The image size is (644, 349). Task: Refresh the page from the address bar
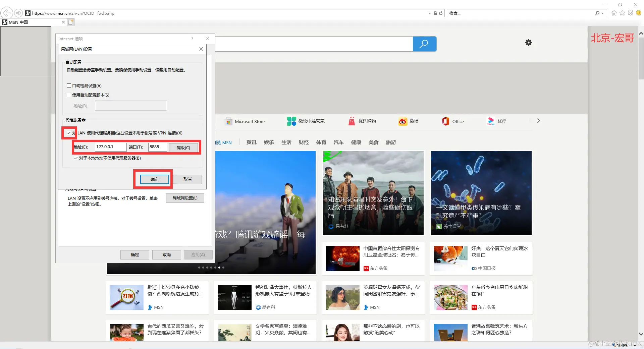coord(441,13)
